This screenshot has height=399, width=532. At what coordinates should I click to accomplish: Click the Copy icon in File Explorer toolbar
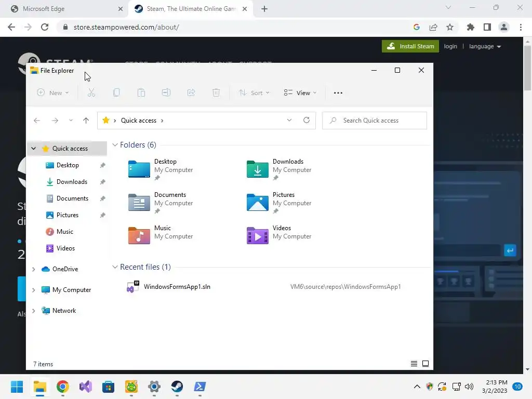tap(116, 92)
